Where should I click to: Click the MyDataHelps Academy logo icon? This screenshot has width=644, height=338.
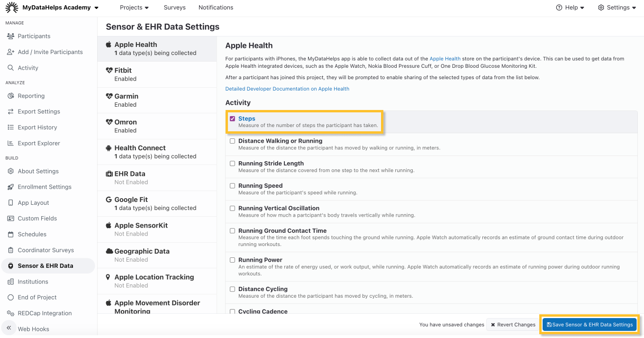coord(12,8)
